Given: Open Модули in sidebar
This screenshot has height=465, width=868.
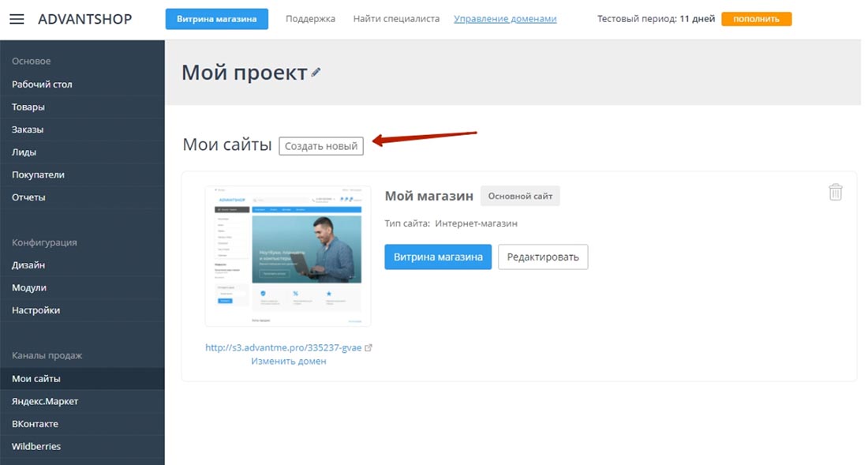Looking at the screenshot, I should click(82, 288).
